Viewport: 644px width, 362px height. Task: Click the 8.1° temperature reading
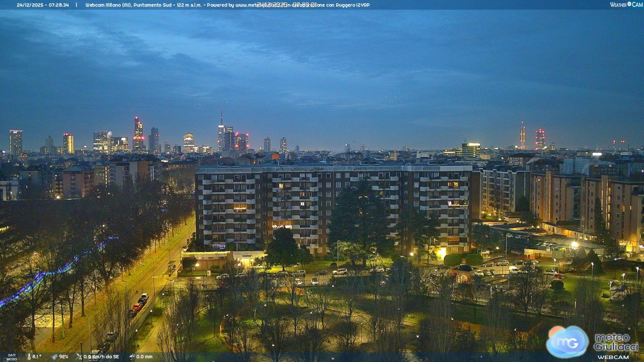pyautogui.click(x=37, y=356)
